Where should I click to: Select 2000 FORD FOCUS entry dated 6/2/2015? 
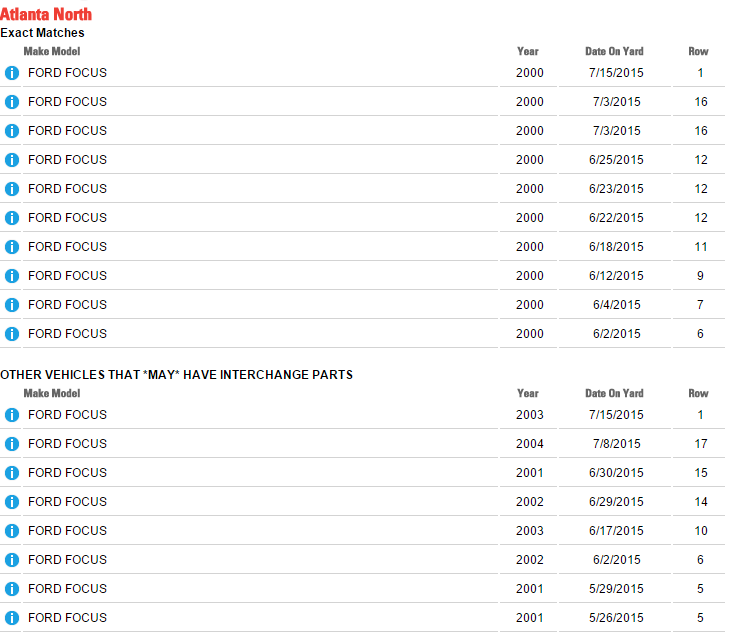click(x=67, y=334)
